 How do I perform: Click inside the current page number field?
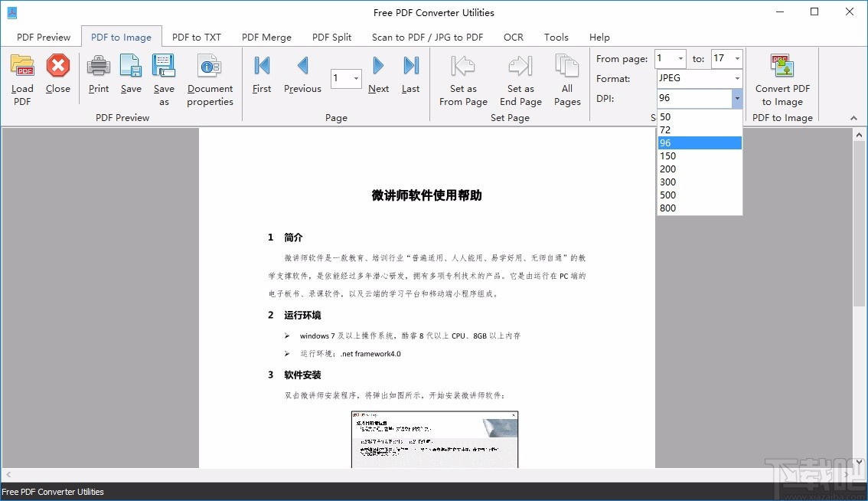pos(342,78)
